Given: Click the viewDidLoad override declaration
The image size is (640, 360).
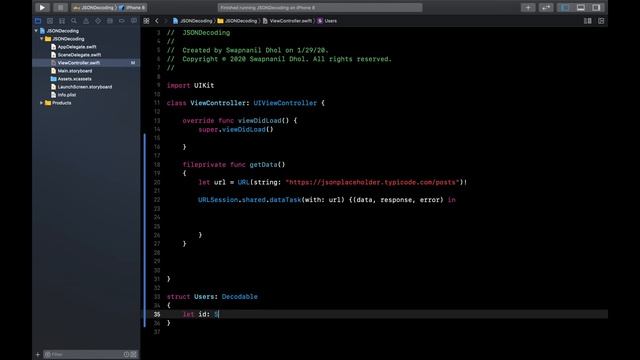Looking at the screenshot, I should coord(240,120).
